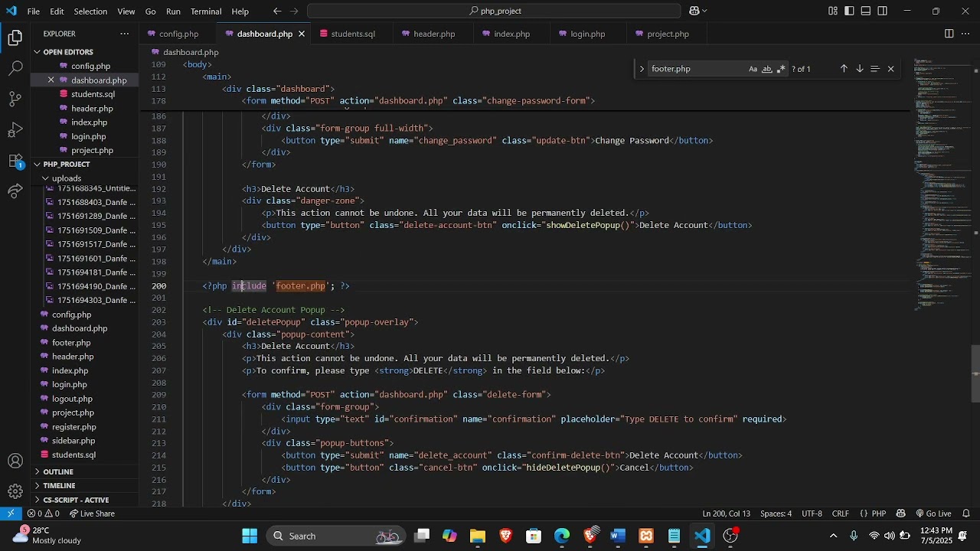Open the File menu
The width and height of the screenshot is (980, 551).
[x=34, y=11]
